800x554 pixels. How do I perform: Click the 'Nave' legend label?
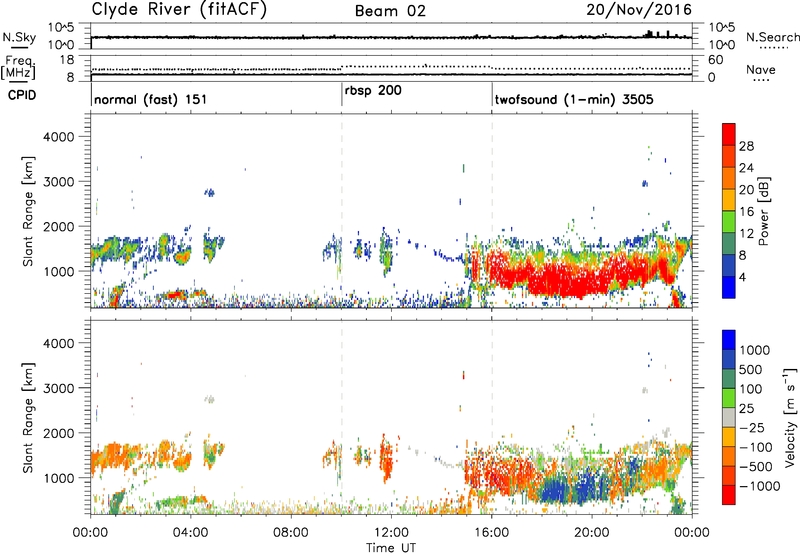coord(761,70)
